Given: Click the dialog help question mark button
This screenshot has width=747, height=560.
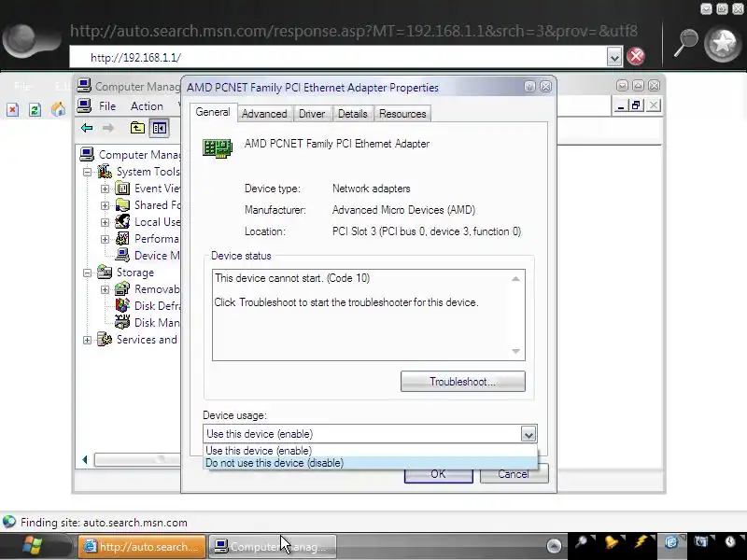Looking at the screenshot, I should pos(529,86).
